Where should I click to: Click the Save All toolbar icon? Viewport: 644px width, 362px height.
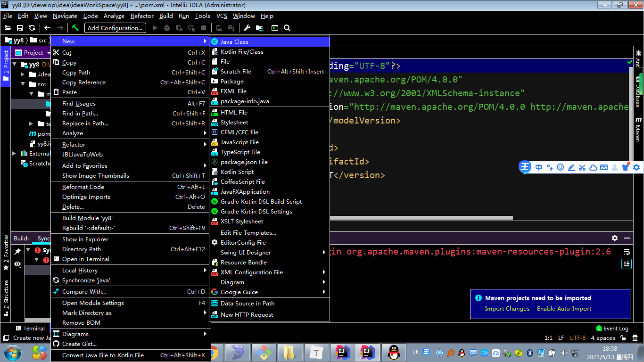pos(20,28)
